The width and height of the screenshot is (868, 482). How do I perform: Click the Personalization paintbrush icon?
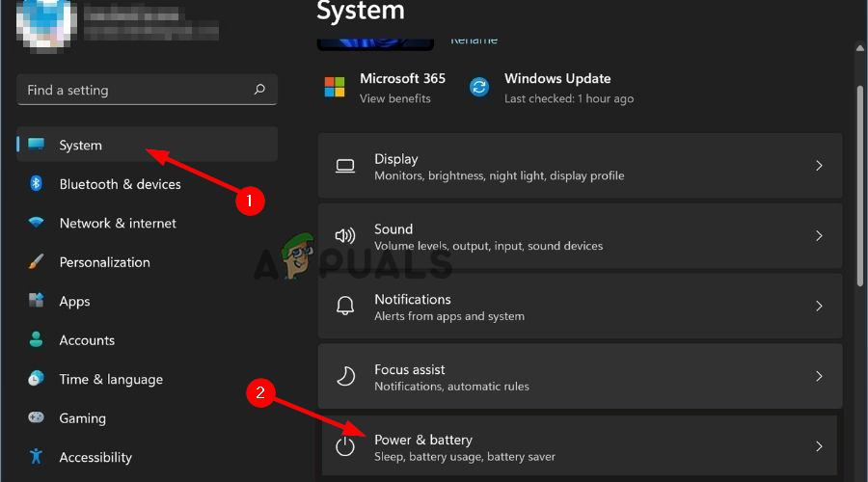[36, 262]
